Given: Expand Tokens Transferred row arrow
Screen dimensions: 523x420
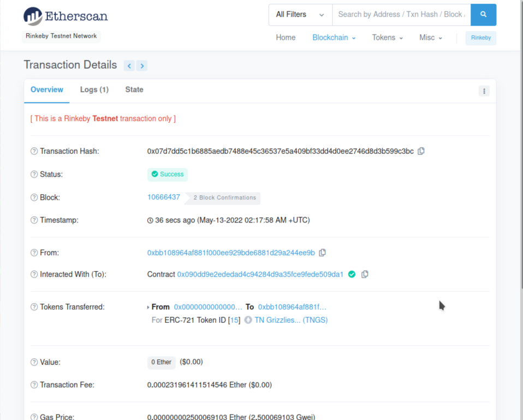Looking at the screenshot, I should tap(148, 307).
